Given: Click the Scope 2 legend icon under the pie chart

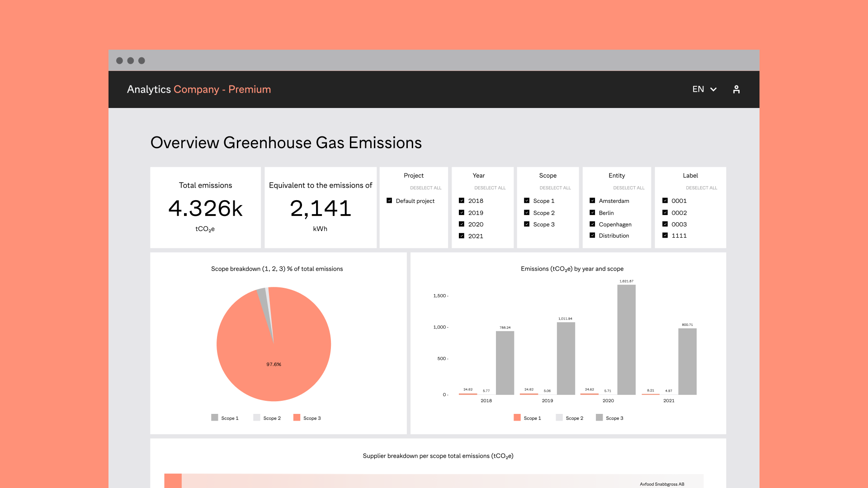Looking at the screenshot, I should click(257, 418).
